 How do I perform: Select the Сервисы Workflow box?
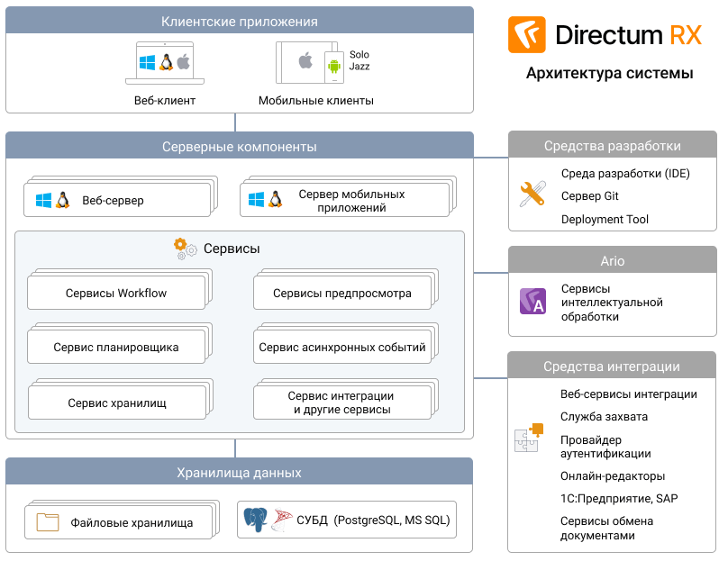click(116, 294)
